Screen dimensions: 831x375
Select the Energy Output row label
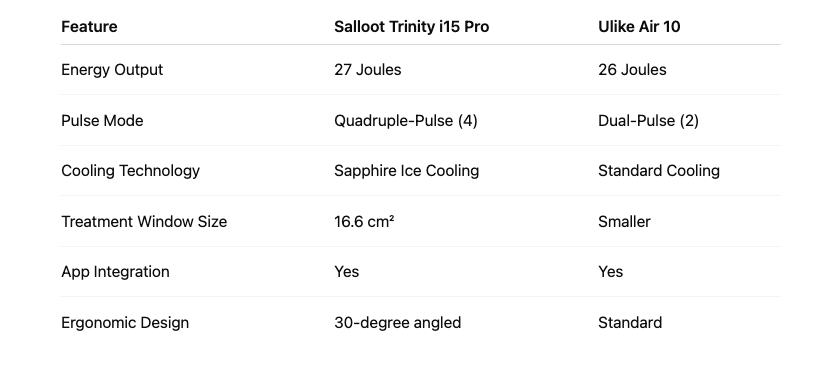click(x=112, y=70)
